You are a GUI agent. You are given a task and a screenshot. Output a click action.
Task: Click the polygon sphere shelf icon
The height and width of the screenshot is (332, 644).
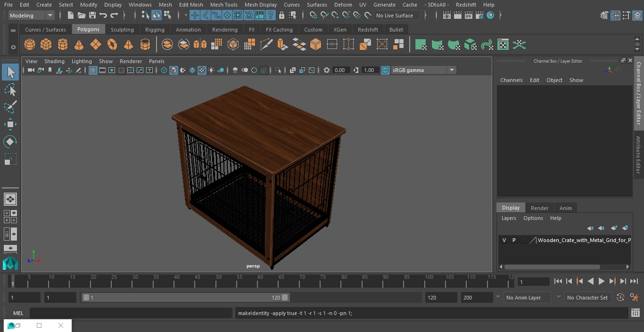click(30, 45)
